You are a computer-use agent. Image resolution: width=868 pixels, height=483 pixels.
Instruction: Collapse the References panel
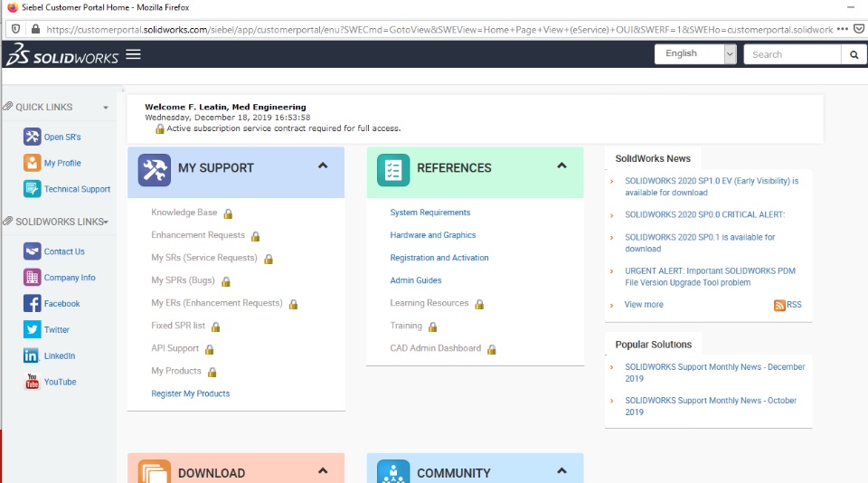561,166
